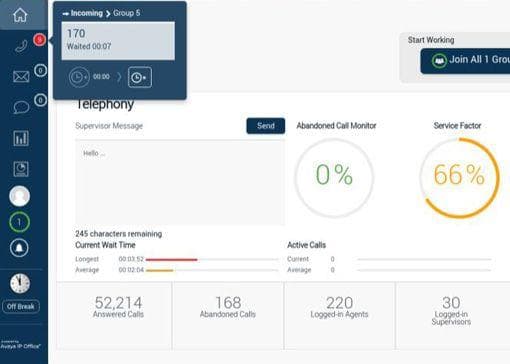Open the email envelope icon
This screenshot has height=364, width=510.
coord(21,76)
